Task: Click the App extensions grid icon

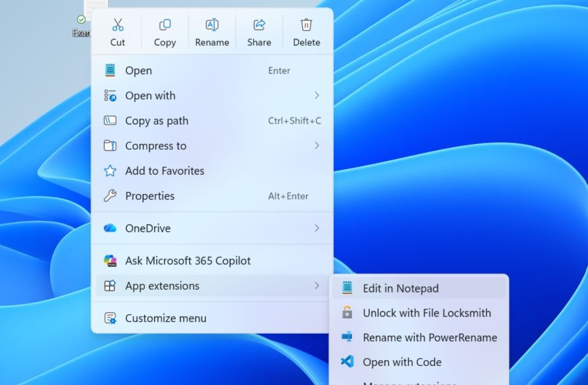Action: [110, 286]
